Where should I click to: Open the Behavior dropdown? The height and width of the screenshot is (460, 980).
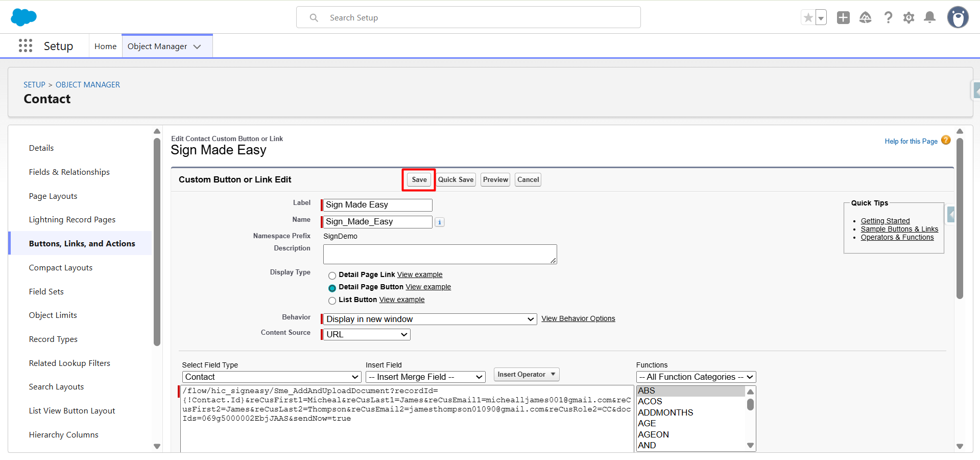tap(429, 319)
